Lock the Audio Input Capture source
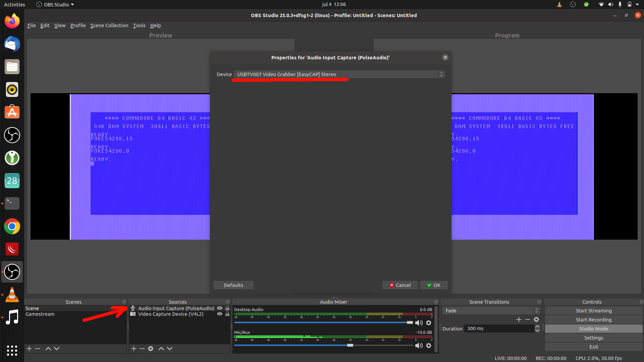 pyautogui.click(x=227, y=308)
